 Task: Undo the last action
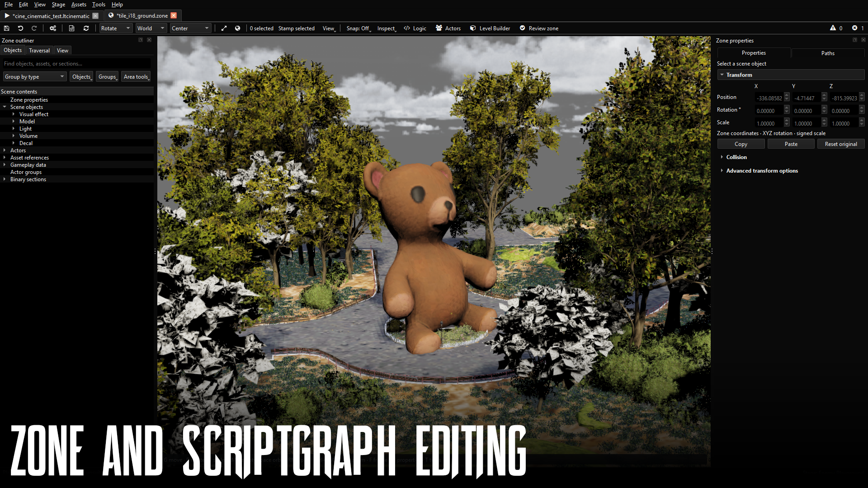click(20, 28)
